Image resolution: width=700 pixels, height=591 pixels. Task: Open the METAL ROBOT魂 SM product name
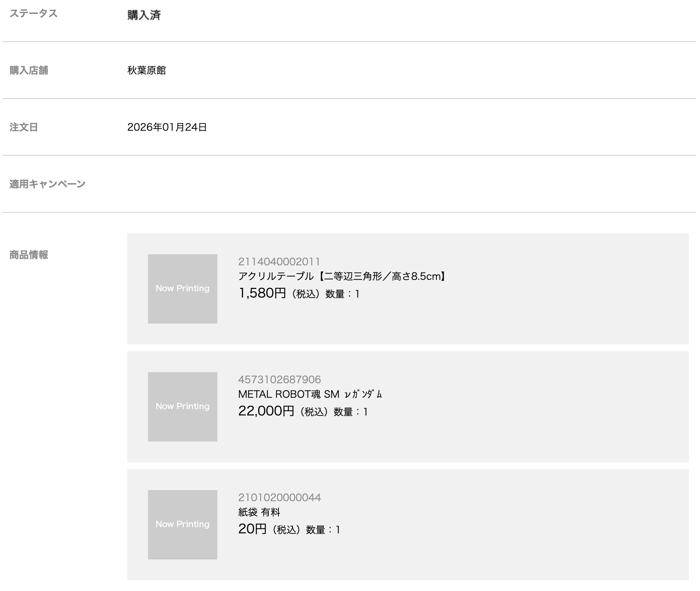310,394
